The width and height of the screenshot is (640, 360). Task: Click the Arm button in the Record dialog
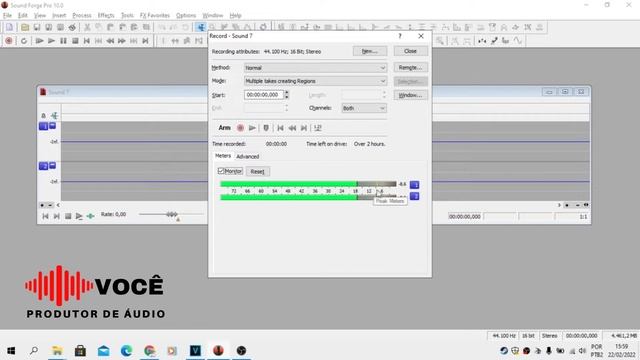click(224, 128)
